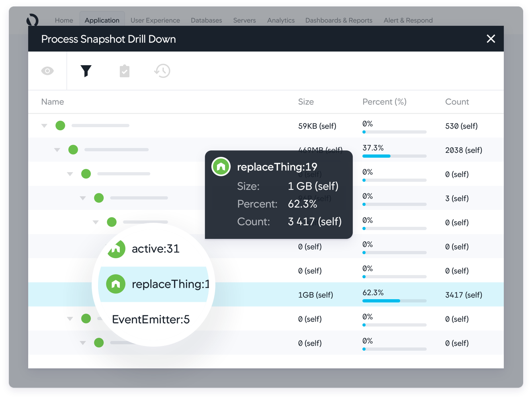The height and width of the screenshot is (399, 532).
Task: Click the 3 (self) count cell
Action: [x=457, y=198]
